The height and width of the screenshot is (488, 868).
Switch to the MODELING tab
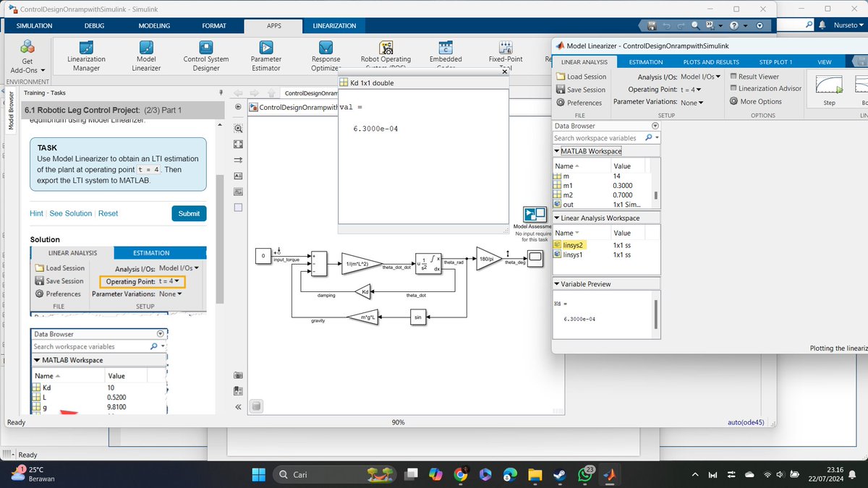point(154,25)
